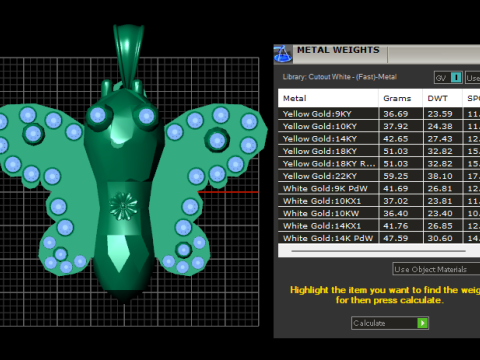Image resolution: width=480 pixels, height=360 pixels.
Task: Click the 30.60 DWT value
Action: point(440,238)
